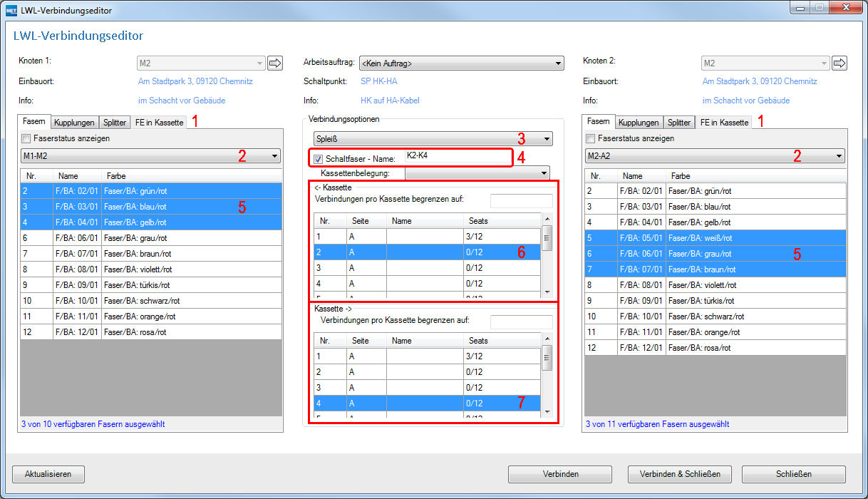868x499 pixels.
Task: Click the Aktualisieren button
Action: tap(48, 474)
